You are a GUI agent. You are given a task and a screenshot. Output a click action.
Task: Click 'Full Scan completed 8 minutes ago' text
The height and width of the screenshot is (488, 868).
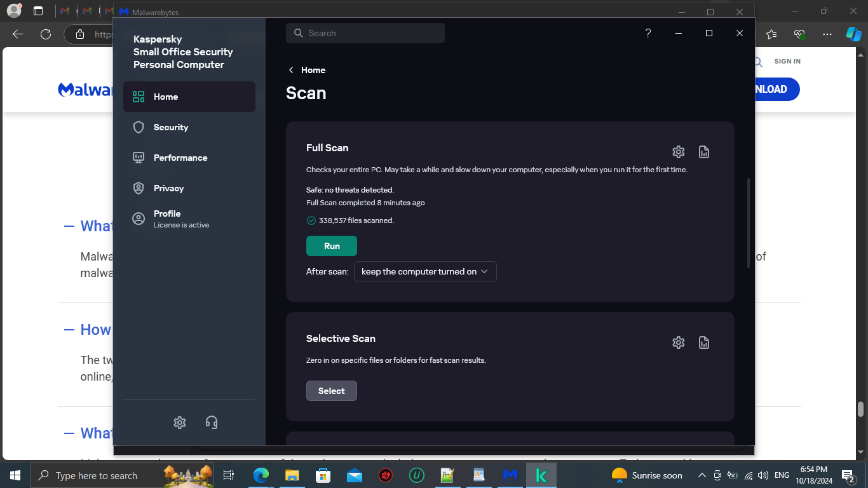[x=365, y=203]
